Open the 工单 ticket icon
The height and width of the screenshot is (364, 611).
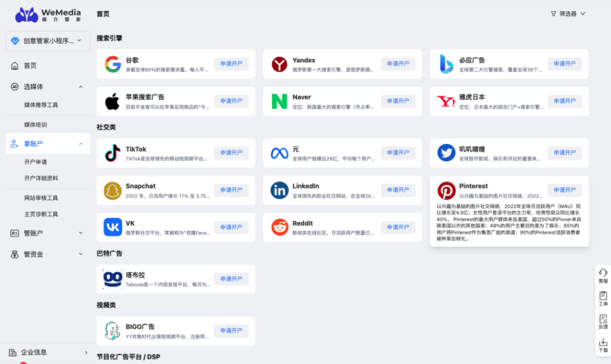click(x=603, y=298)
